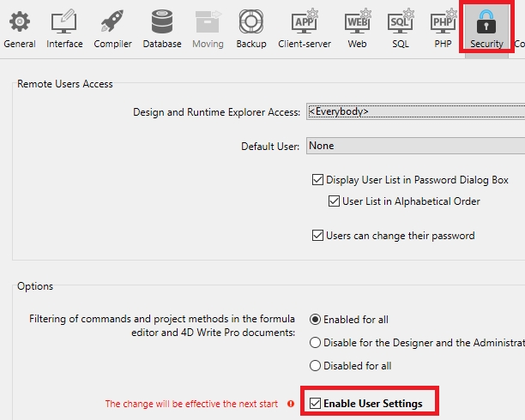The image size is (525, 420).
Task: Uncheck the Enable User Settings checkbox
Action: point(315,404)
